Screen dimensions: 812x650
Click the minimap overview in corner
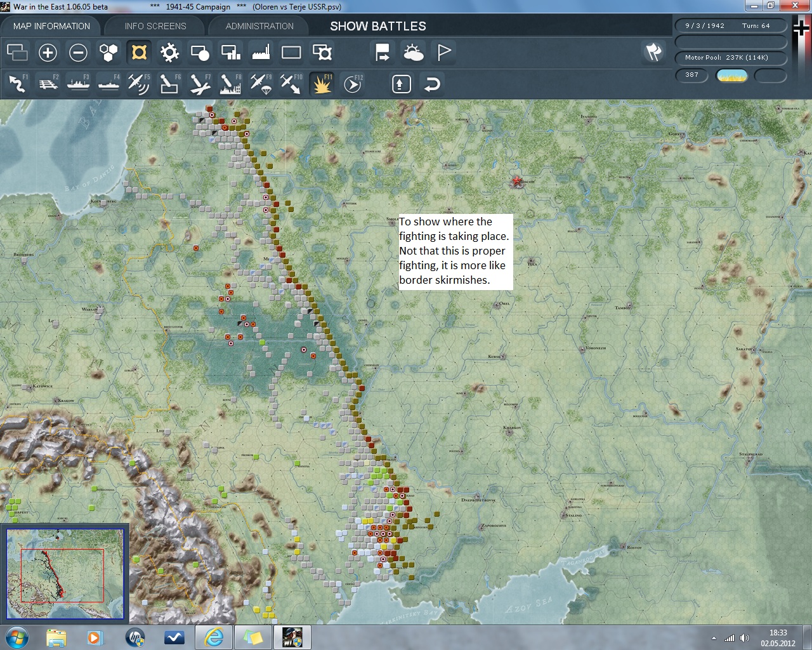click(65, 574)
